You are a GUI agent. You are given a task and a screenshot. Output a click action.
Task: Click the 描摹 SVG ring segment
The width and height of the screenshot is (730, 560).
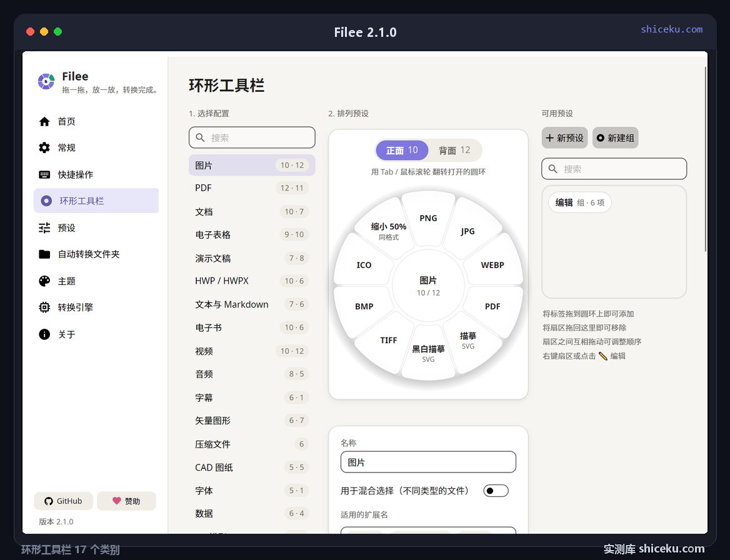(468, 340)
